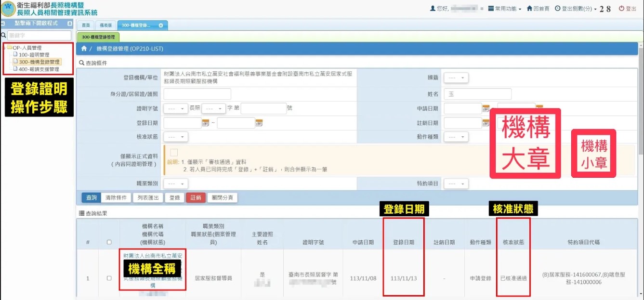Click the 登出 power icon to log out

coord(621,9)
